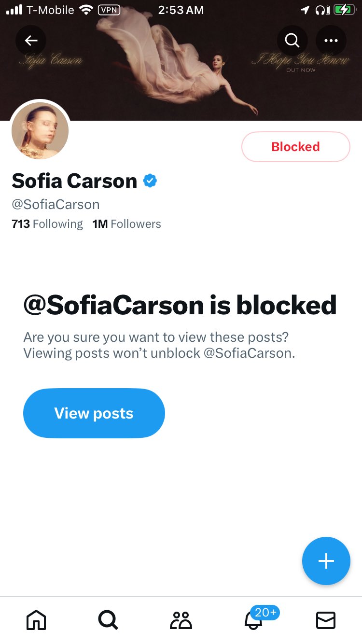Open Notifications with 20+ badge
This screenshot has width=362, height=644.
click(254, 620)
